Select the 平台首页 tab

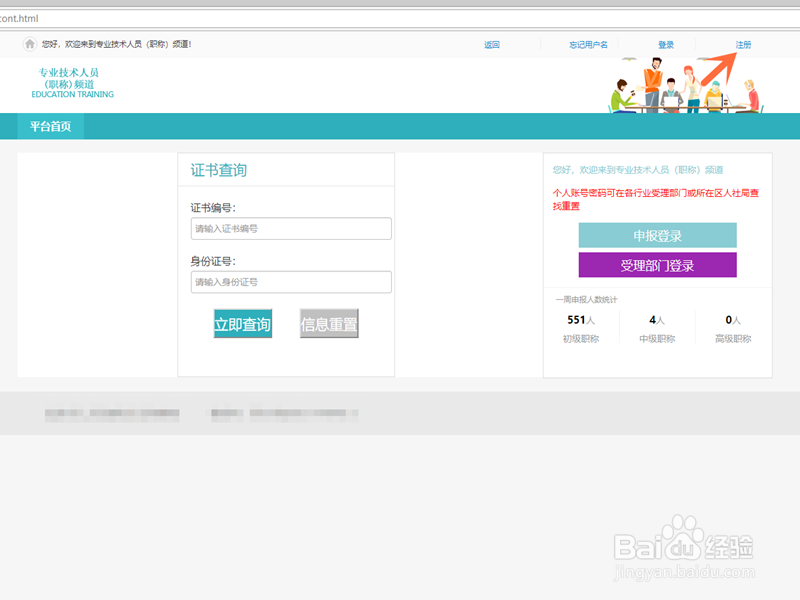coord(51,127)
